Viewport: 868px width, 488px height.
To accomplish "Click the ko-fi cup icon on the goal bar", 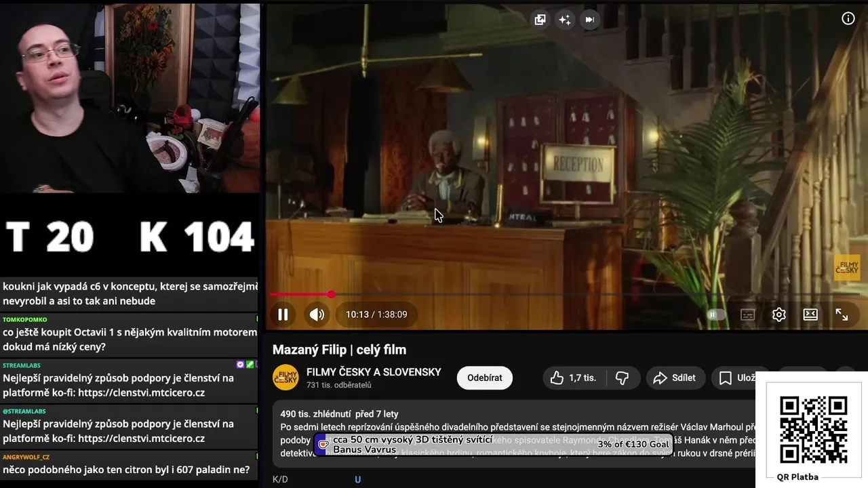I will pos(323,444).
